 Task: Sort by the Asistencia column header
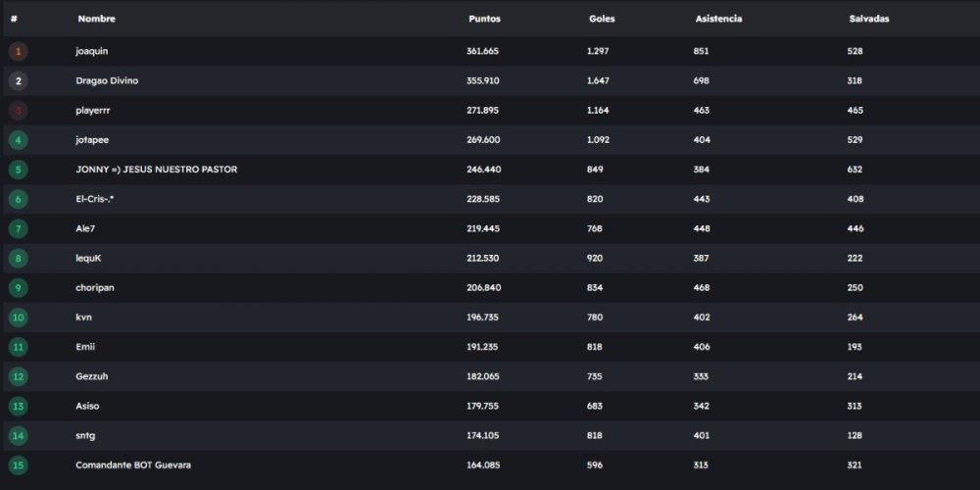pyautogui.click(x=717, y=19)
